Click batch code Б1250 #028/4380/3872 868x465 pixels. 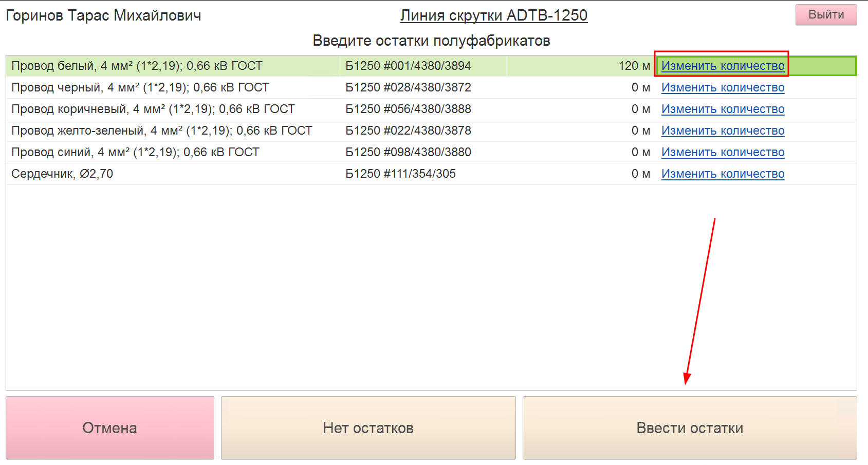[408, 87]
